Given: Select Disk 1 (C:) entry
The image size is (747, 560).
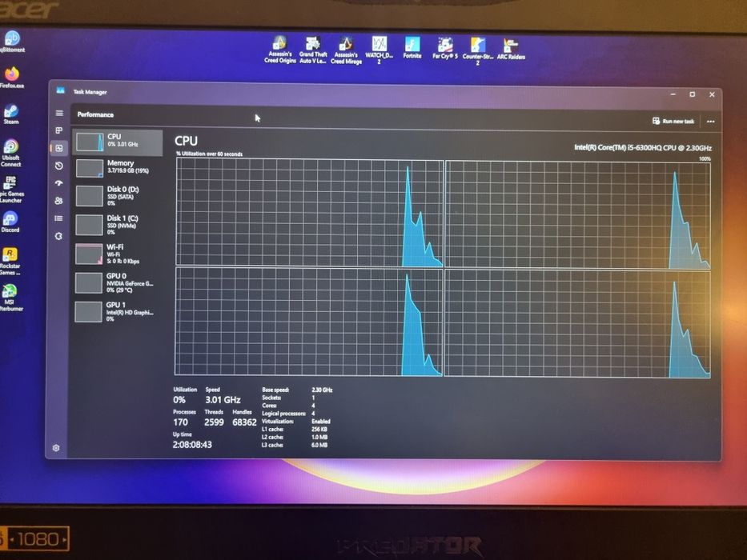Looking at the screenshot, I should click(118, 225).
